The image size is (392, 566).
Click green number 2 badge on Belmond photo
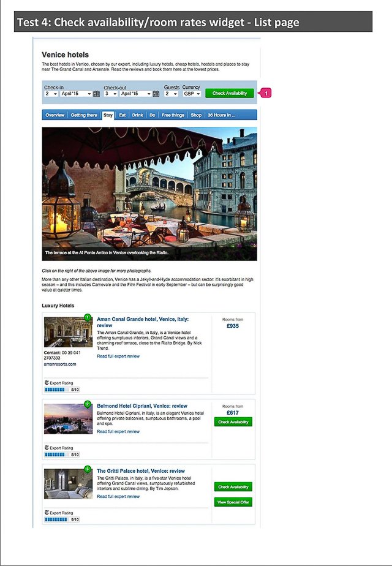(87, 404)
